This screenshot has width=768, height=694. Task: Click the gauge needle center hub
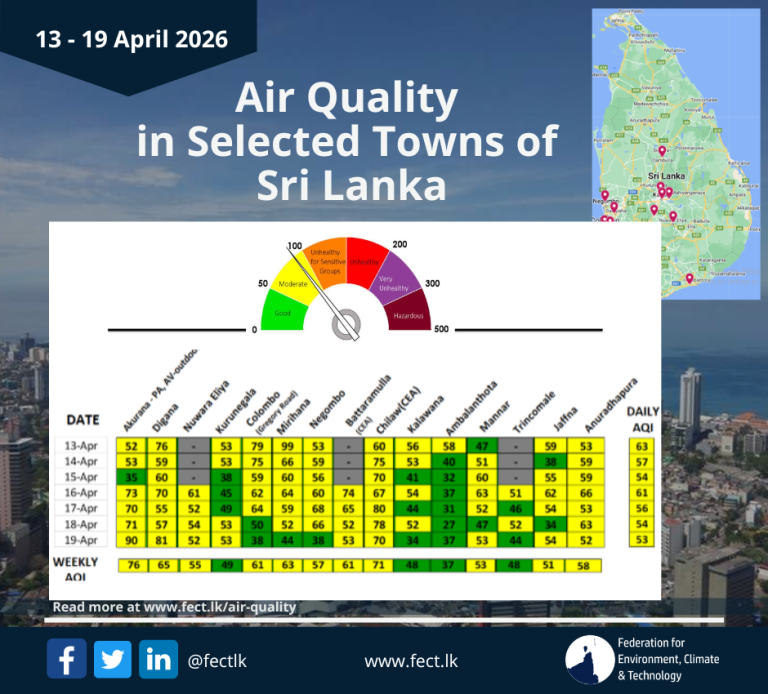coord(347,324)
